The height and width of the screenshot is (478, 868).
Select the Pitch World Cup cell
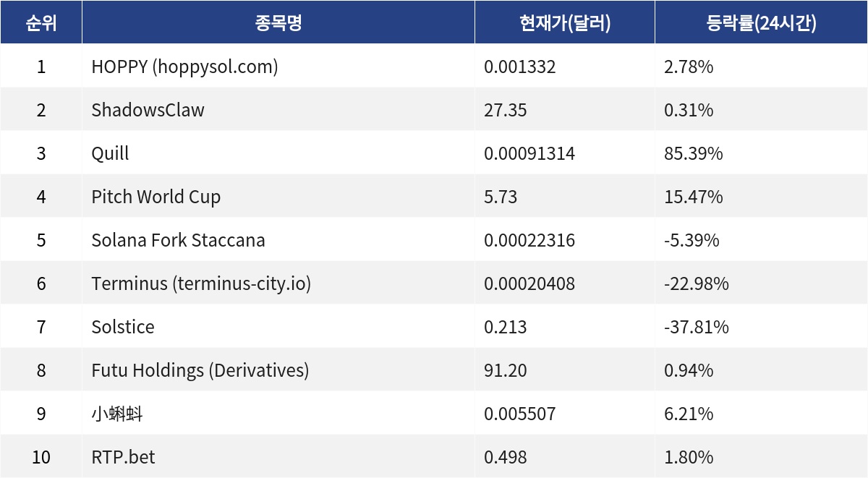(x=278, y=197)
